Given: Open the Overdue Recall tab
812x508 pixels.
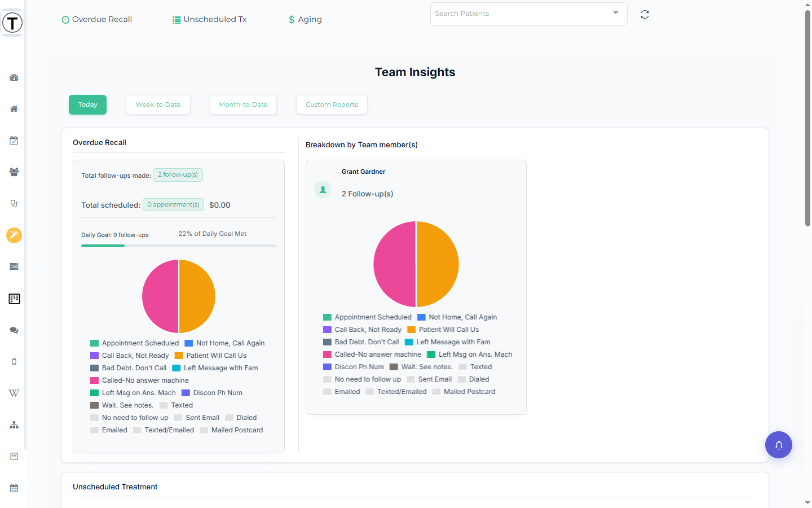Looking at the screenshot, I should point(97,19).
